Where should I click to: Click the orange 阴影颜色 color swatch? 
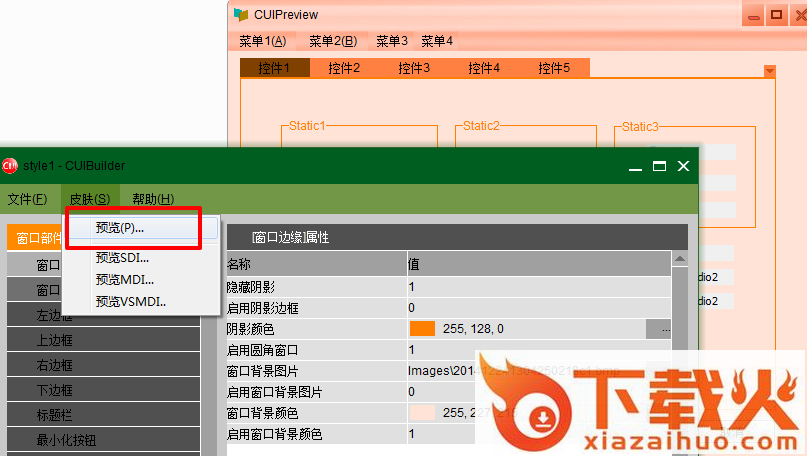point(422,329)
